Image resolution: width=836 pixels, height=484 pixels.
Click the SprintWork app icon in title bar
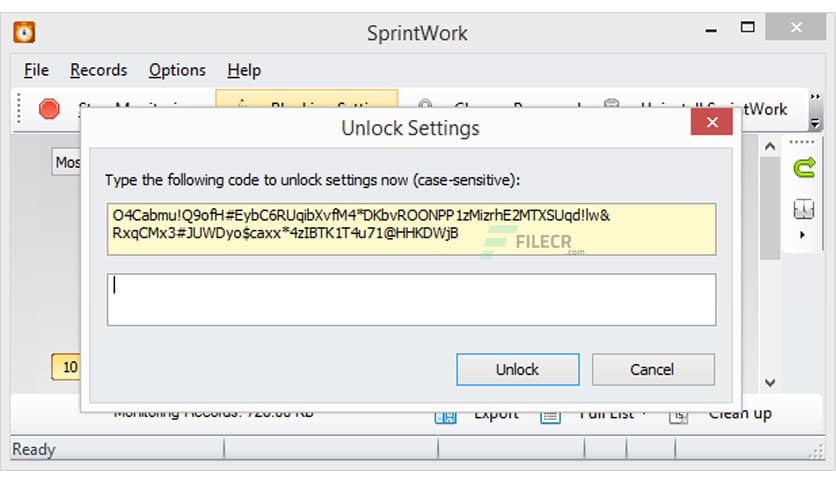tap(25, 33)
